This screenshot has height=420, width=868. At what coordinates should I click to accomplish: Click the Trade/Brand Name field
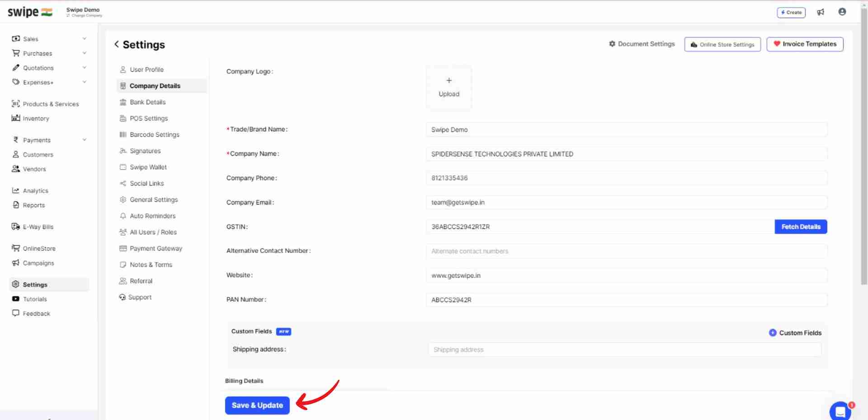[x=627, y=130]
